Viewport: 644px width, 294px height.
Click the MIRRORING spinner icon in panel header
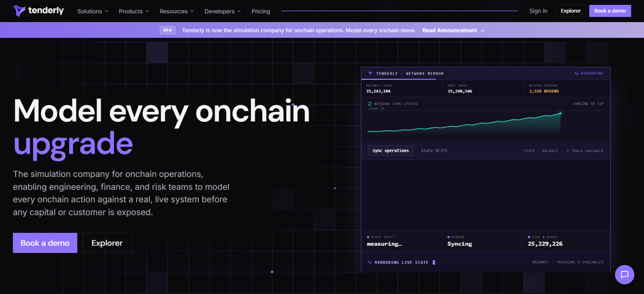[x=577, y=73]
